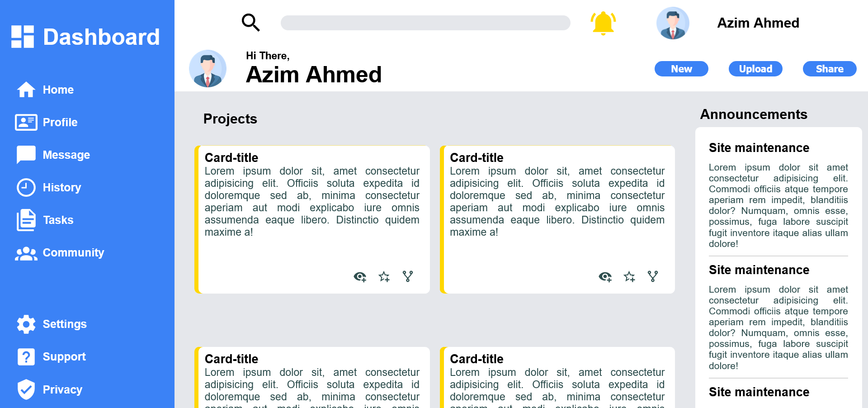Screen dimensions: 868x408
Task: Enable watch on the first project card
Action: coord(360,276)
